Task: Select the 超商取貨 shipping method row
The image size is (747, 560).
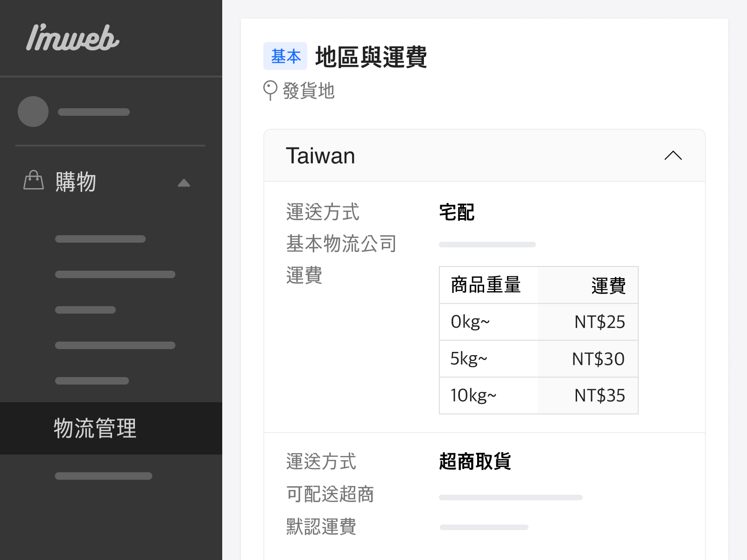Action: [x=476, y=462]
